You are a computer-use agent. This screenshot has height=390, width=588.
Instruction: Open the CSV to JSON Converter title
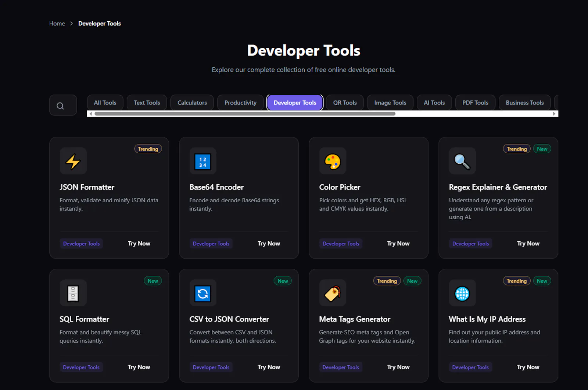point(229,319)
